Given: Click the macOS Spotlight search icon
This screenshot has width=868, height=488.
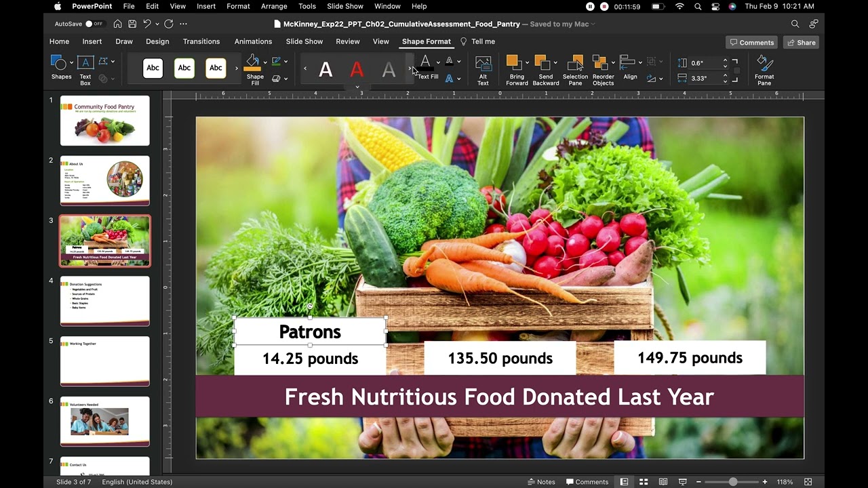Looking at the screenshot, I should (x=698, y=6).
